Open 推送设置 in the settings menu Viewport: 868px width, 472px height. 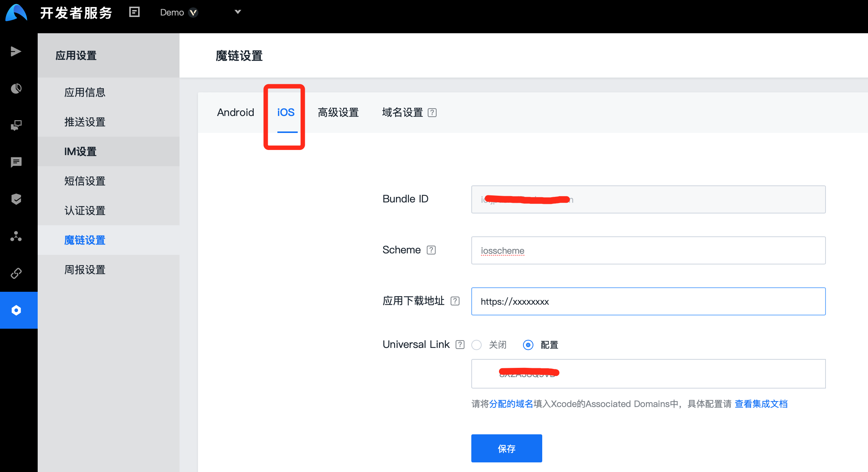(85, 122)
